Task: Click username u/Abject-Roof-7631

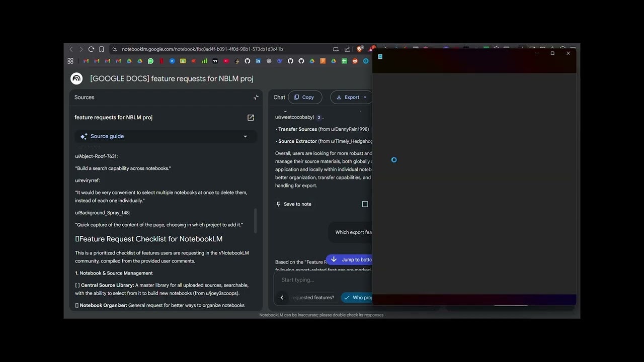Action: [x=97, y=156]
